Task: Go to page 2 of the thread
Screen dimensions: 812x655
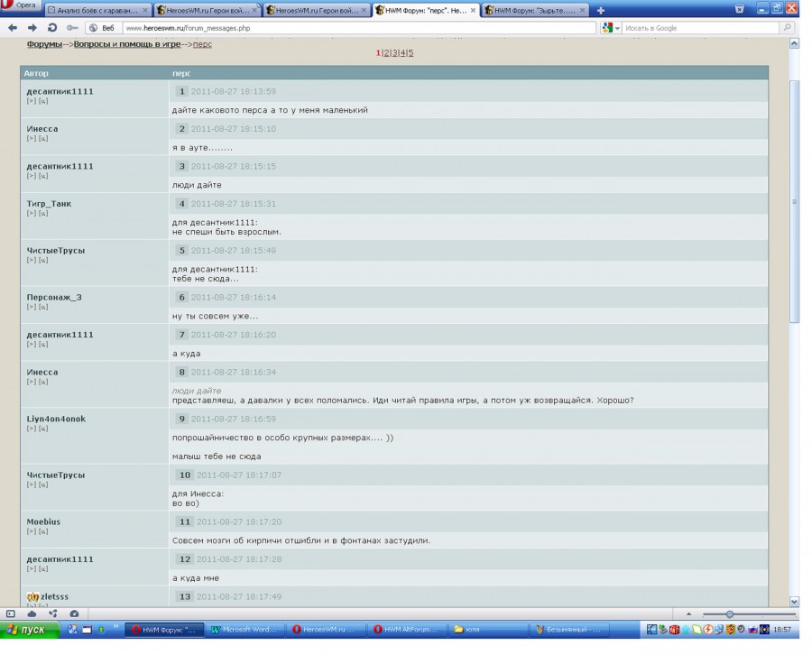Action: 386,53
